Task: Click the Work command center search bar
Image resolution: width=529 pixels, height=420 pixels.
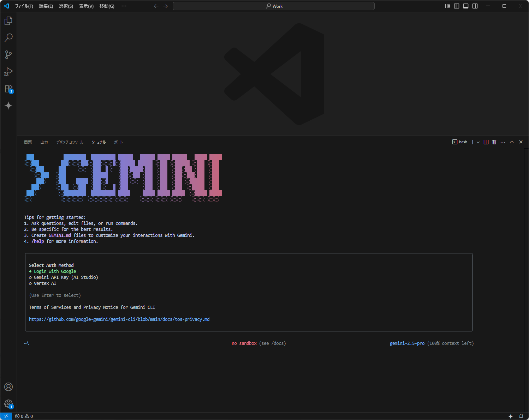Action: point(273,6)
